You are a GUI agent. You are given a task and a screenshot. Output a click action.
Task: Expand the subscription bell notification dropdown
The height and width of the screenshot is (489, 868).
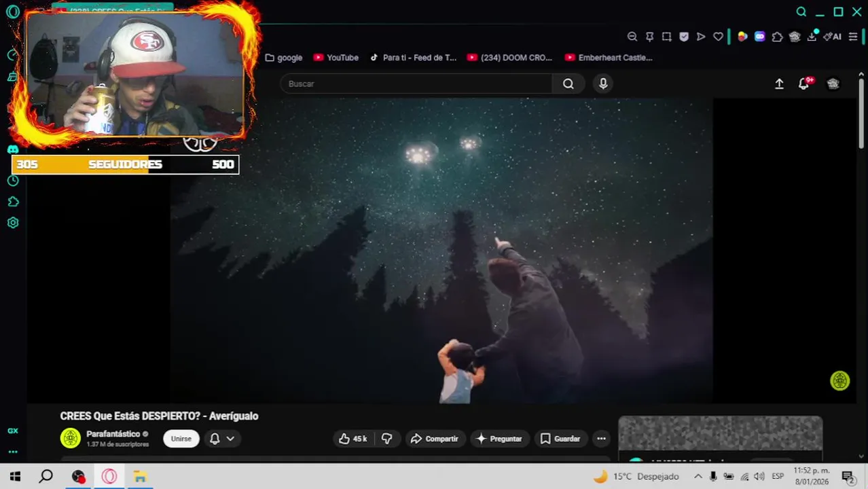222,439
